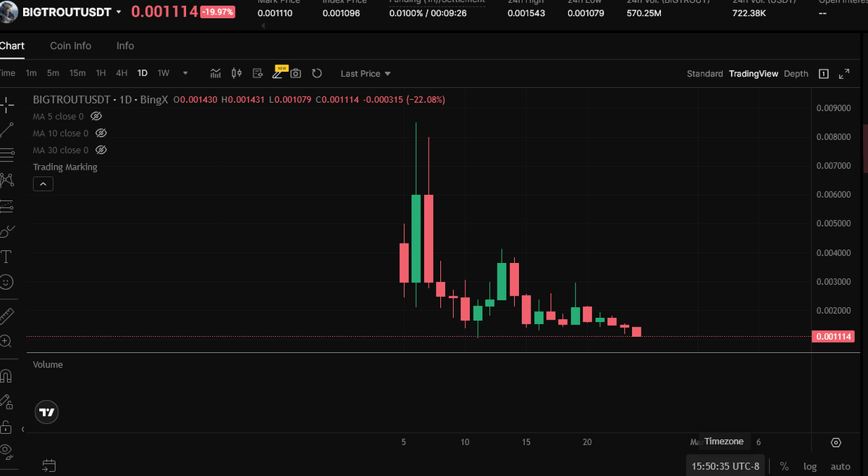Select the brush drawing tool

(x=7, y=231)
